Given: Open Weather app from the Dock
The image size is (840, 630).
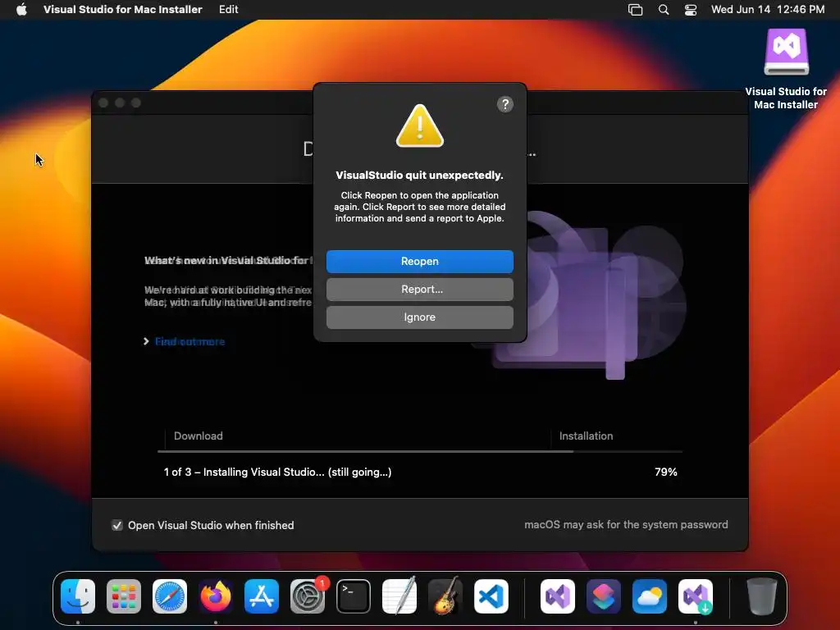Looking at the screenshot, I should pyautogui.click(x=650, y=596).
